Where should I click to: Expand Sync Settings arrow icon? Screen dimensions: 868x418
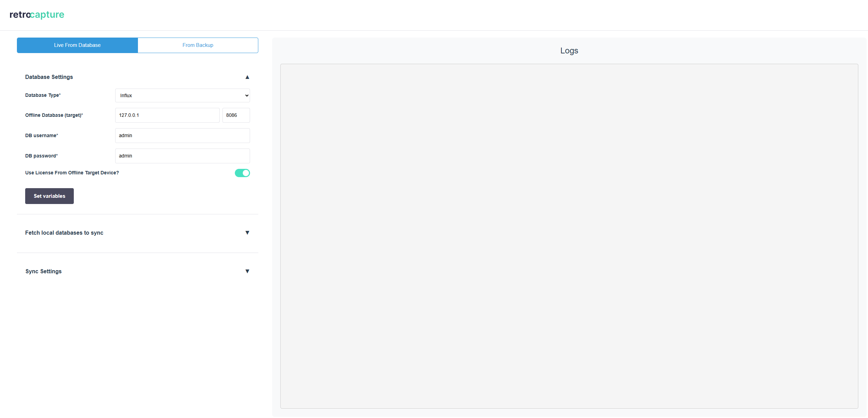247,272
